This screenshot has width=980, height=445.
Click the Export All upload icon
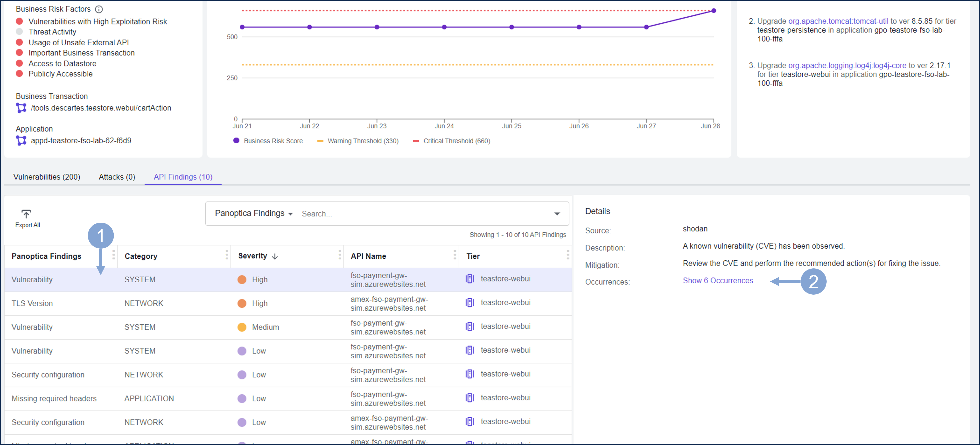point(26,214)
